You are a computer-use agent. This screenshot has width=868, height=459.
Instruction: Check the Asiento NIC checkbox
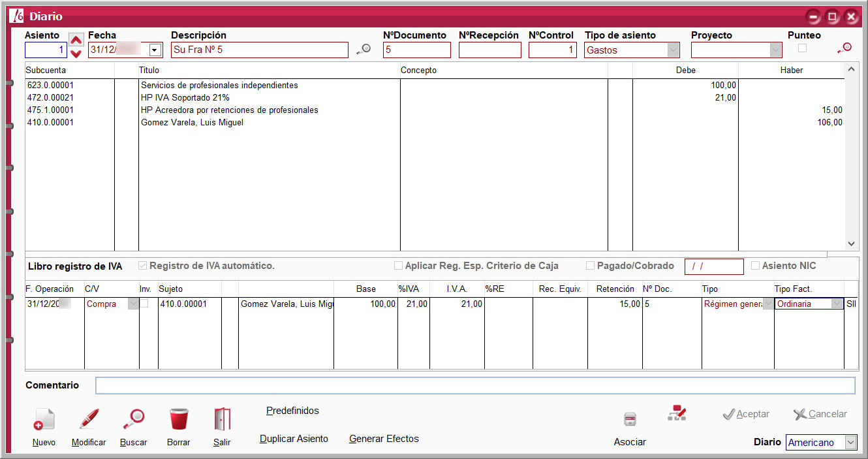coord(755,266)
